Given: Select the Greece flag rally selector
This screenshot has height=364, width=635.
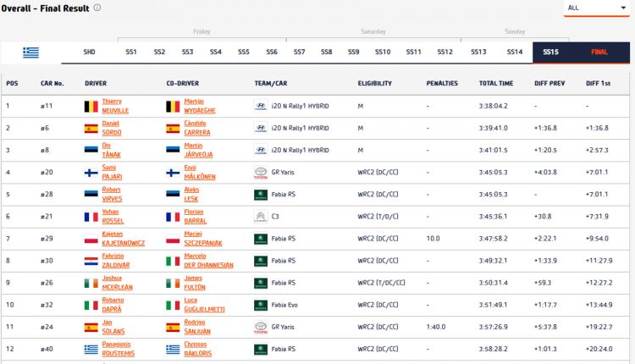Looking at the screenshot, I should 30,52.
